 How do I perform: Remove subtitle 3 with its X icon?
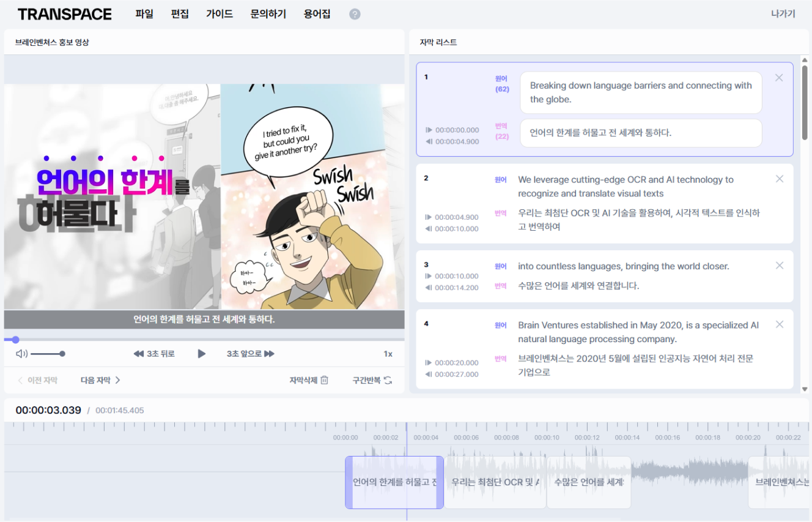pyautogui.click(x=779, y=266)
